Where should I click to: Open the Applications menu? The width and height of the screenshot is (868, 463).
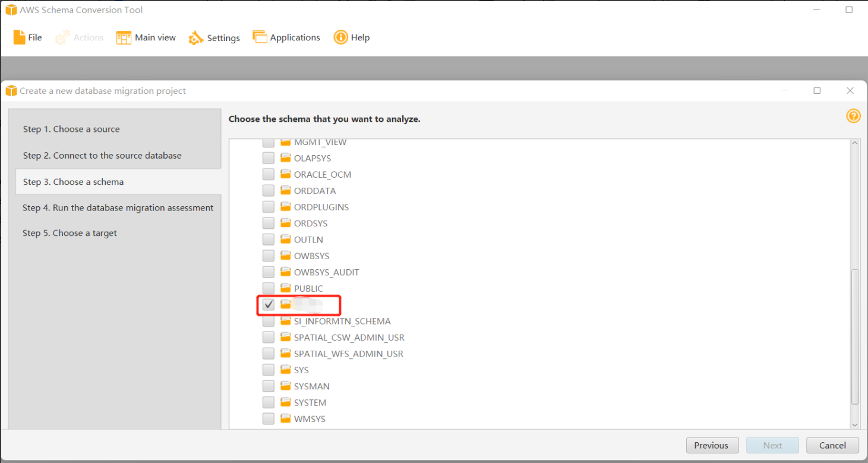[286, 37]
